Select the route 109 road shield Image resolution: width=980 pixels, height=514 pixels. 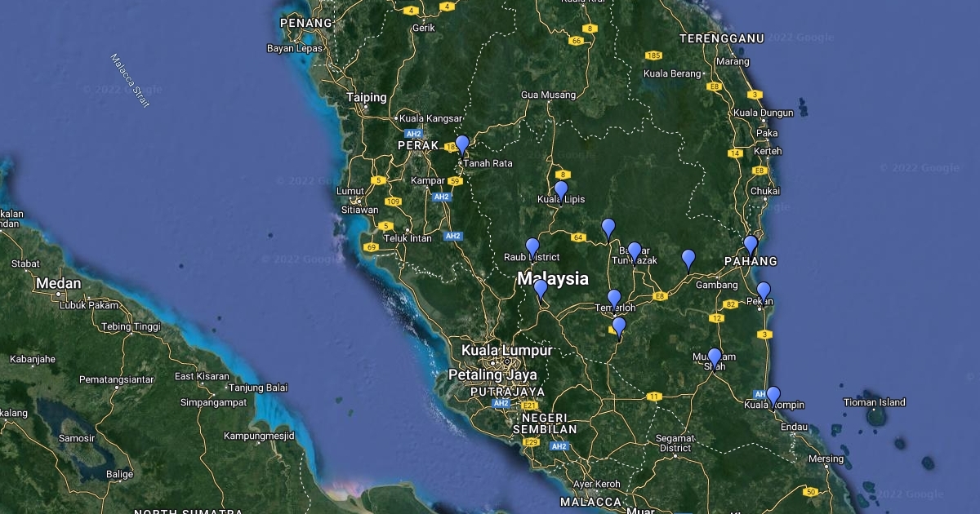coord(394,202)
